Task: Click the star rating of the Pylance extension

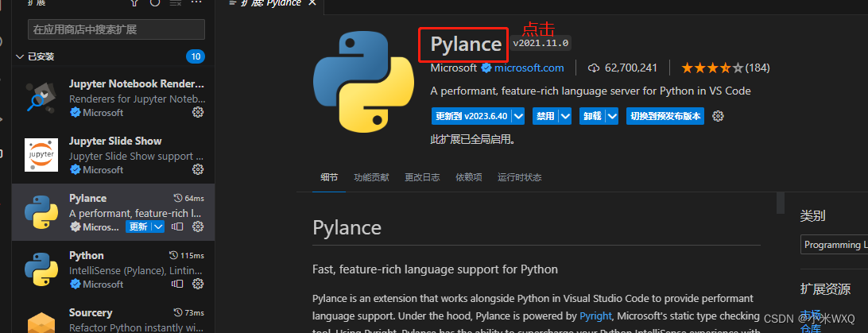Action: (x=712, y=68)
